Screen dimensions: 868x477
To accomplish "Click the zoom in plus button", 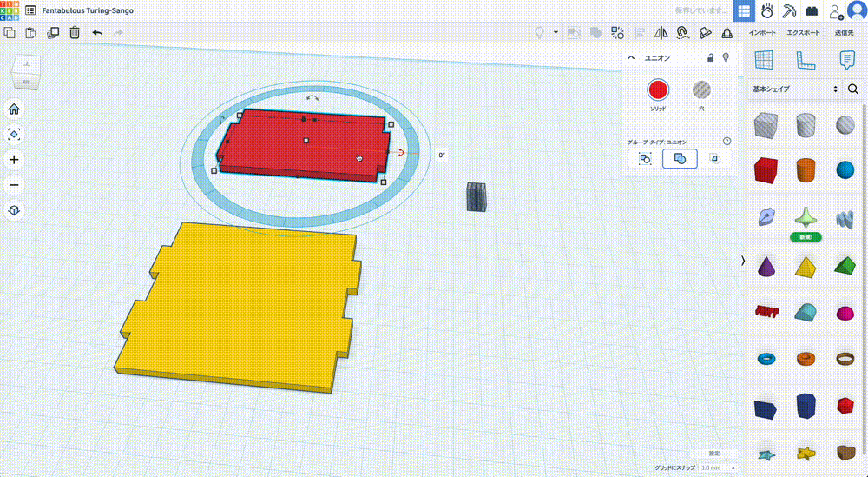I will (x=14, y=160).
